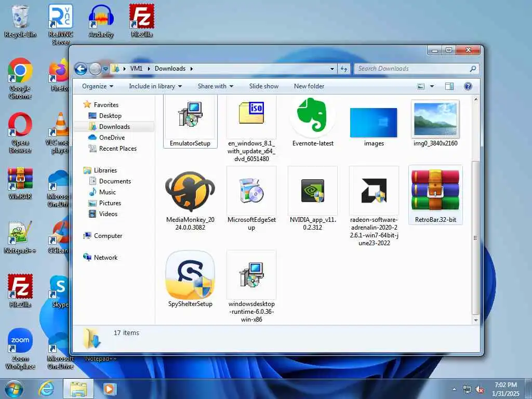
Task: Open Include in library menu
Action: pos(155,86)
